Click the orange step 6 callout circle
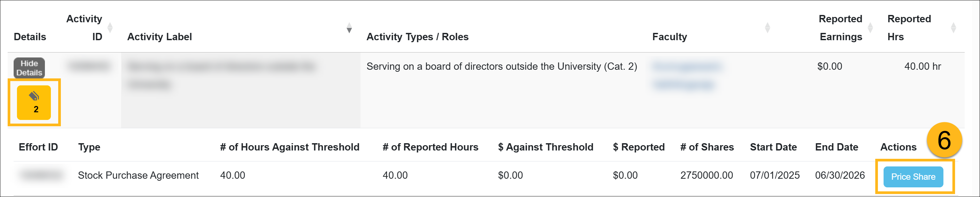This screenshot has height=197, width=980. tap(944, 140)
